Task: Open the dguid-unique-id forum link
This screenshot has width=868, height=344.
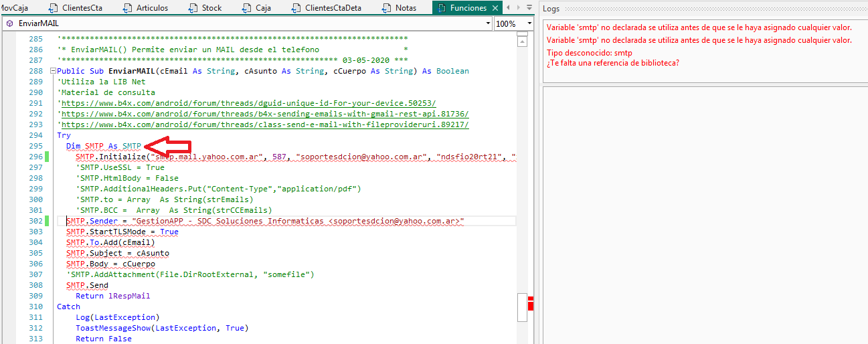Action: pos(248,103)
